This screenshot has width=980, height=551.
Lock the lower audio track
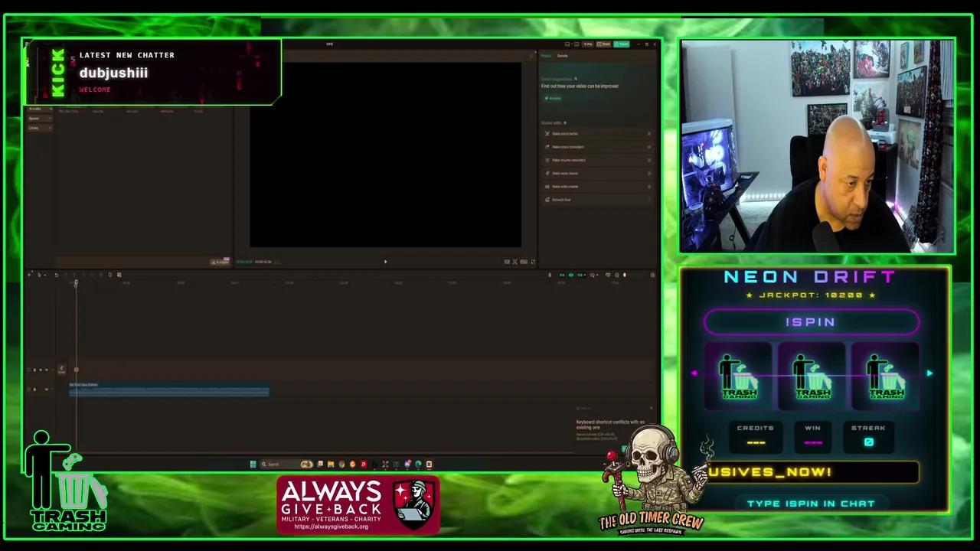pyautogui.click(x=34, y=390)
